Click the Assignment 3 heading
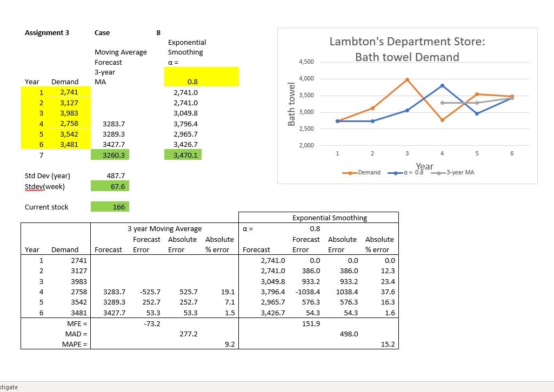Viewport: 554px width, 392px height. 48,32
